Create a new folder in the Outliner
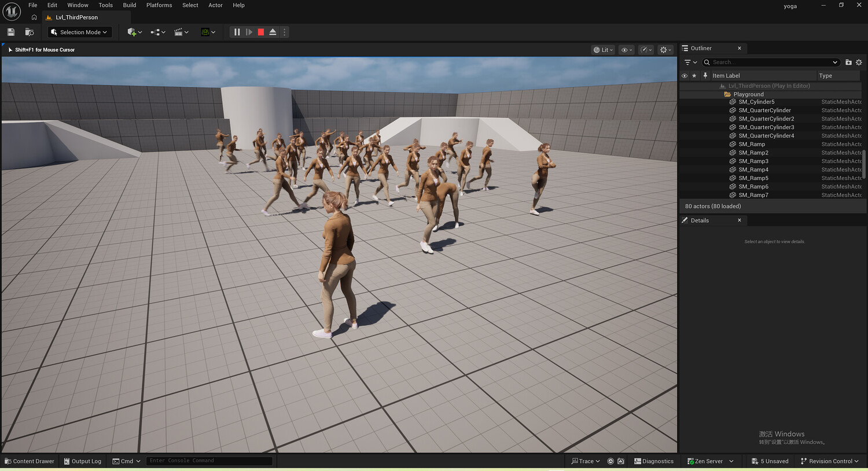Viewport: 868px width, 471px height. 848,62
